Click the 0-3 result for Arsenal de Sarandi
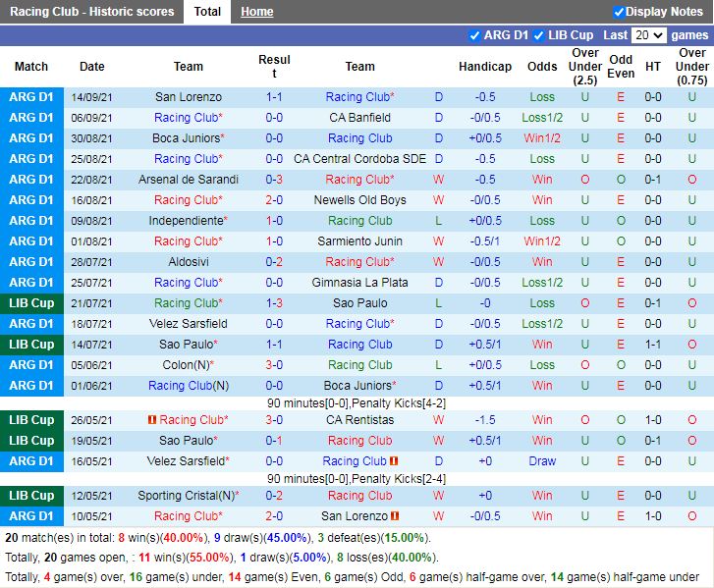The height and width of the screenshot is (588, 714). click(x=274, y=180)
